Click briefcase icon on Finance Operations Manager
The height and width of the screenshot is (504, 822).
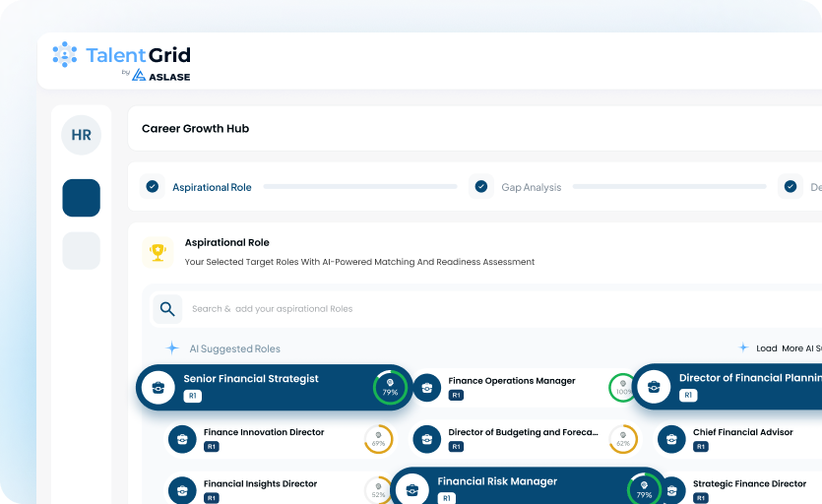click(427, 388)
